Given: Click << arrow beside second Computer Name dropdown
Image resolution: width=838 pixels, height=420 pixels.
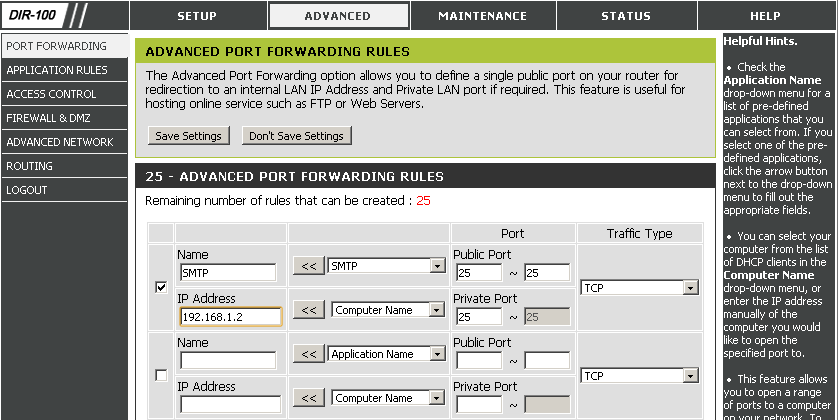Looking at the screenshot, I should point(309,398).
